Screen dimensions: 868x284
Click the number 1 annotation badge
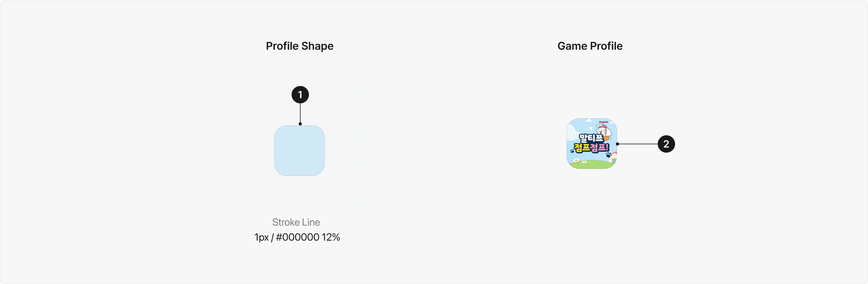click(300, 95)
